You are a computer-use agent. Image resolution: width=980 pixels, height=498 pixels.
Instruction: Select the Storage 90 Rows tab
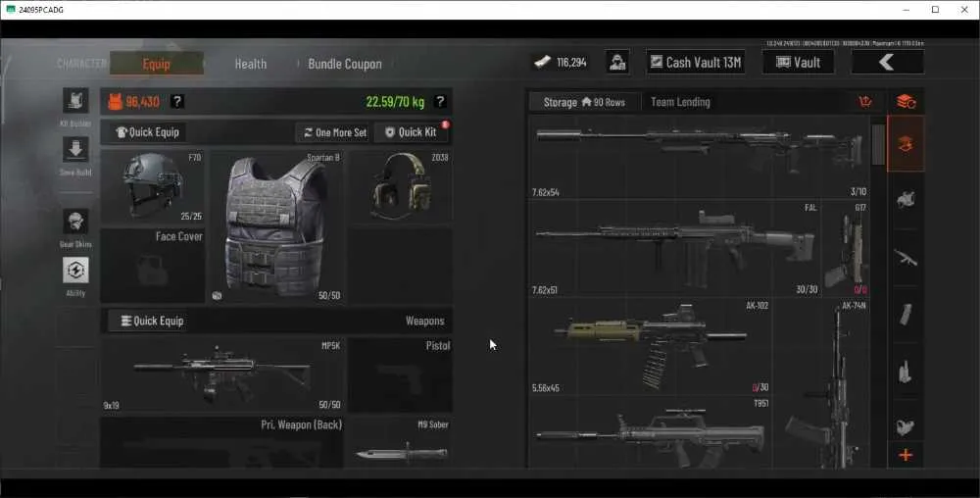(584, 102)
